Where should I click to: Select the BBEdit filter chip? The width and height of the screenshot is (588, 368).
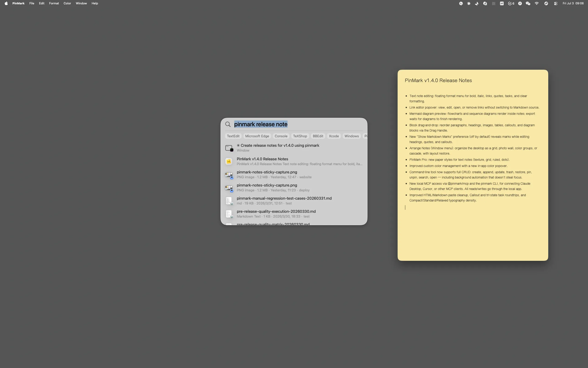pos(318,136)
